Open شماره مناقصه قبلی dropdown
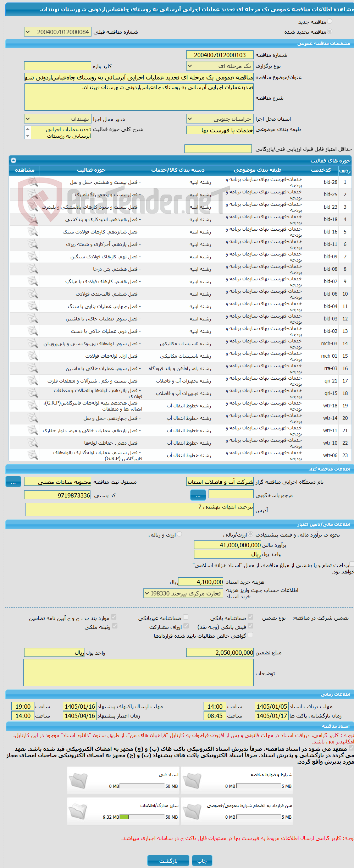Image resolution: width=354 pixels, height=868 pixels. (x=57, y=32)
